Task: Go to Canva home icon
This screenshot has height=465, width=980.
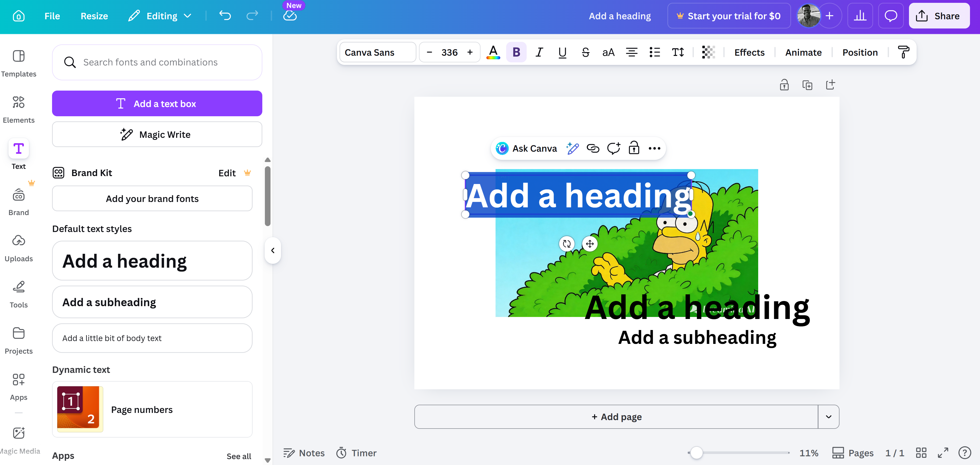Action: click(18, 16)
